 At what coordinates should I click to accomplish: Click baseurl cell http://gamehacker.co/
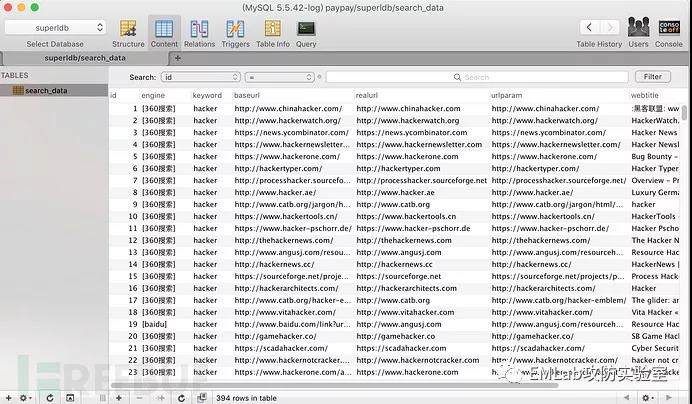click(275, 336)
